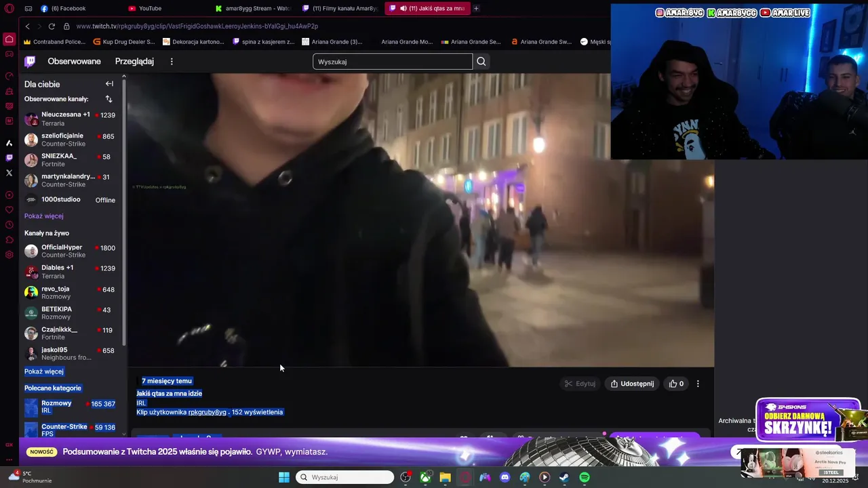This screenshot has height=488, width=868.
Task: Click the G4SKINS free crate banner
Action: [807, 420]
